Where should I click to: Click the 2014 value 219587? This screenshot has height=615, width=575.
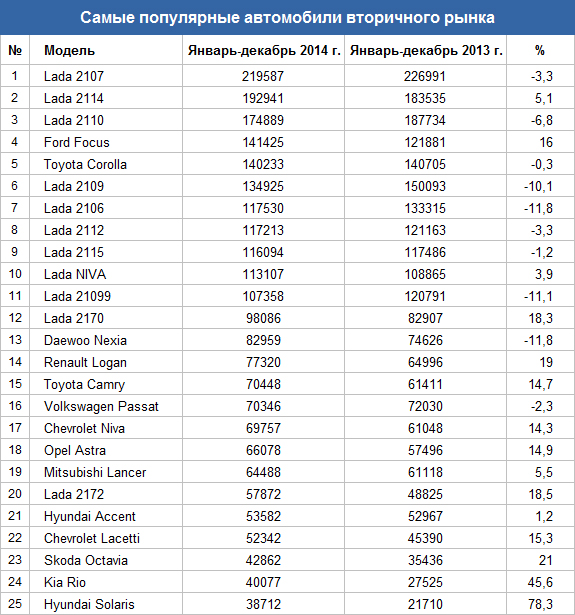(x=263, y=76)
